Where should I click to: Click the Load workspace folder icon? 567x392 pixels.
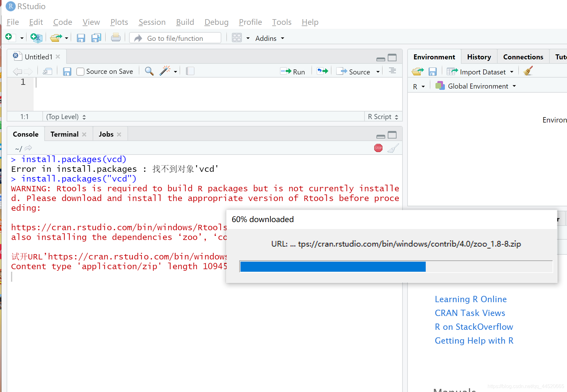(418, 72)
